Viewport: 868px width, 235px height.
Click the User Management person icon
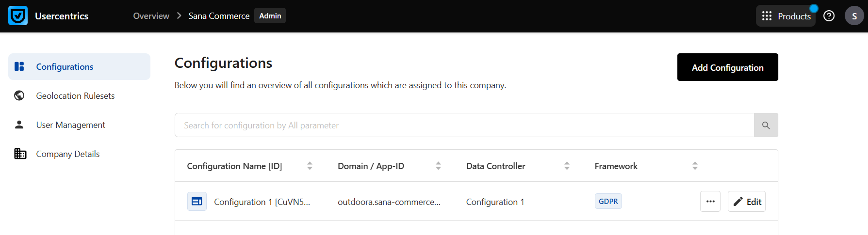19,125
